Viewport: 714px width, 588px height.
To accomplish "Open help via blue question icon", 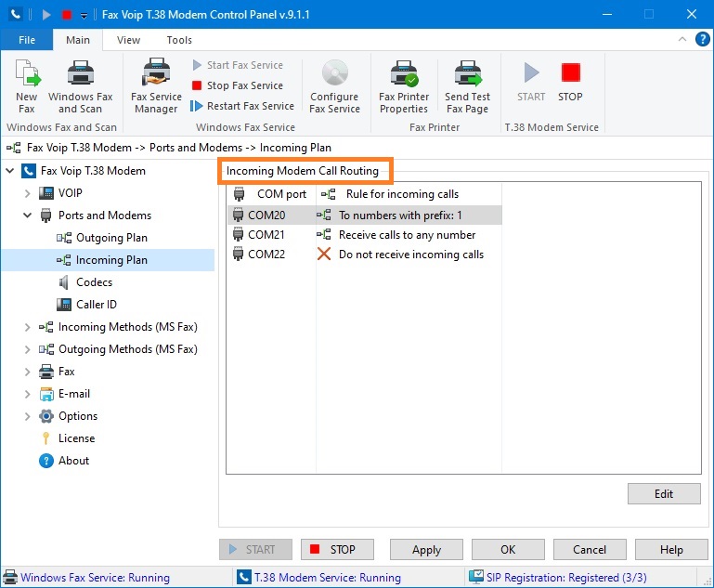I will (703, 39).
